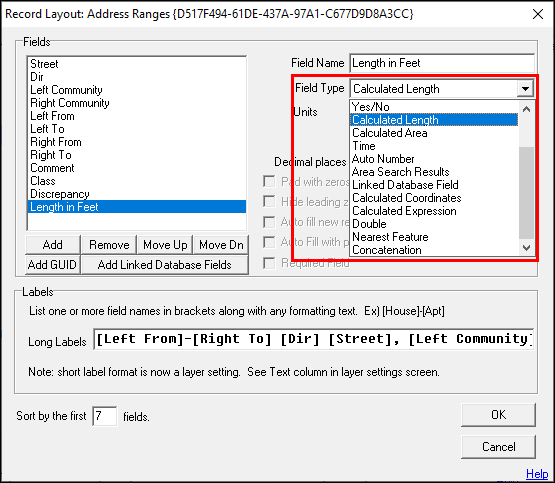Viewport: 555px width, 483px height.
Task: Click the Cancel button
Action: pos(498,447)
